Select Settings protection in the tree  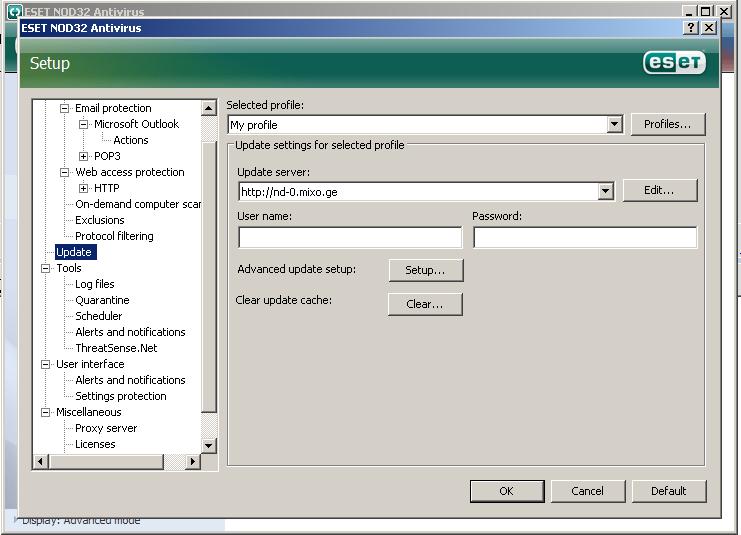121,396
